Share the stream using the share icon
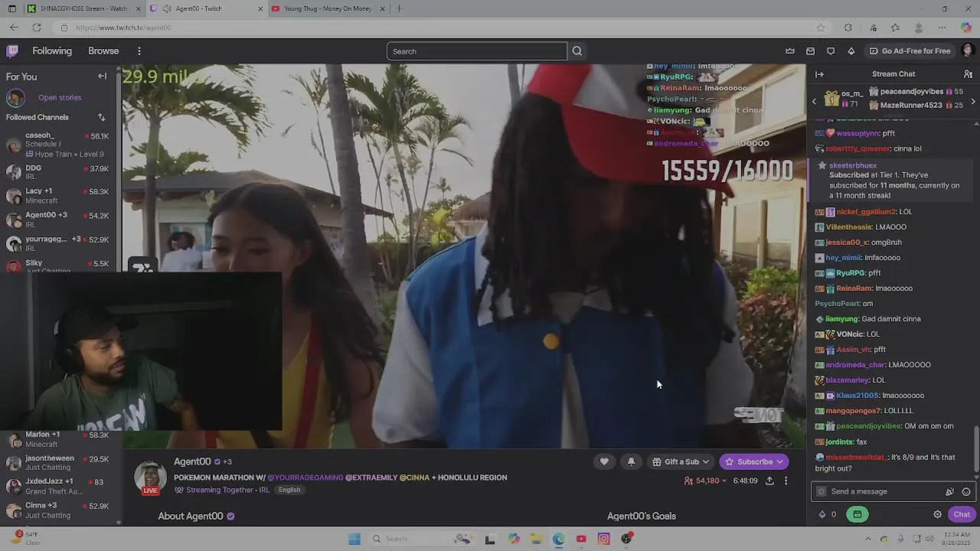The height and width of the screenshot is (551, 980). [769, 481]
